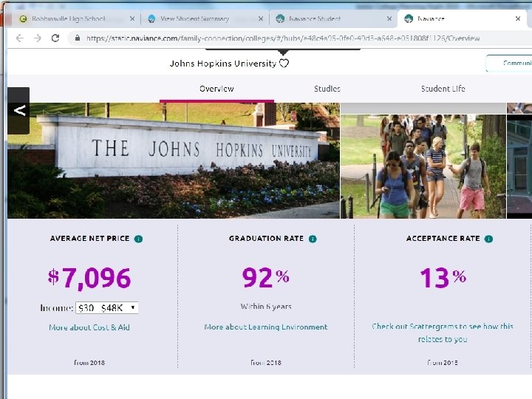Click the 13% acceptance rate value

point(443,278)
